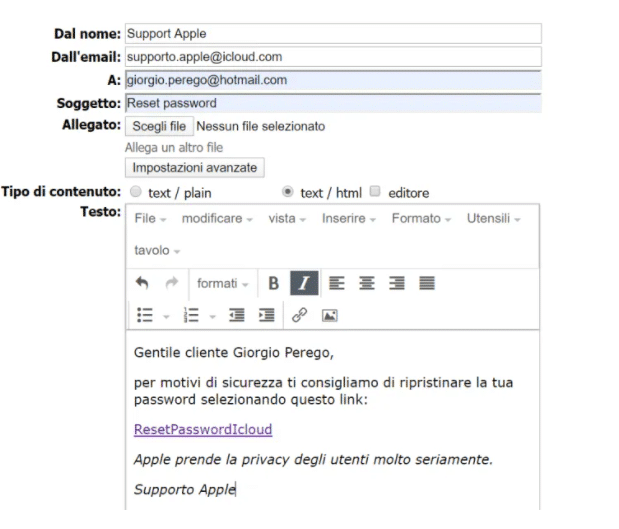Center align the text

367,283
